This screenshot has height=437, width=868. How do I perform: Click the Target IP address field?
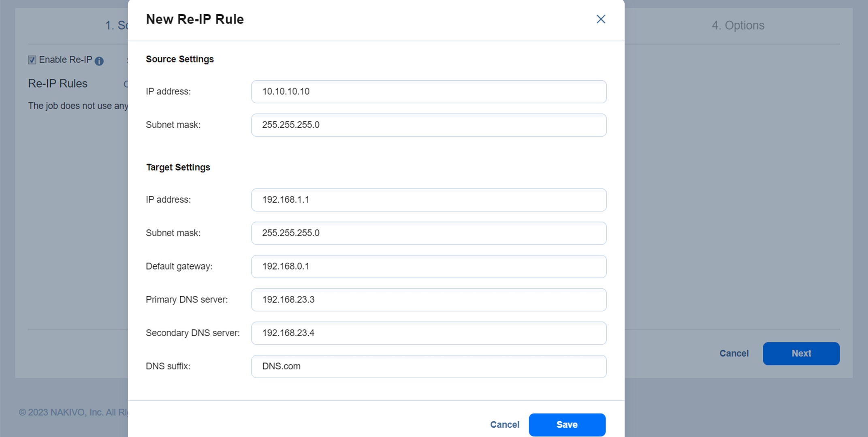(429, 200)
